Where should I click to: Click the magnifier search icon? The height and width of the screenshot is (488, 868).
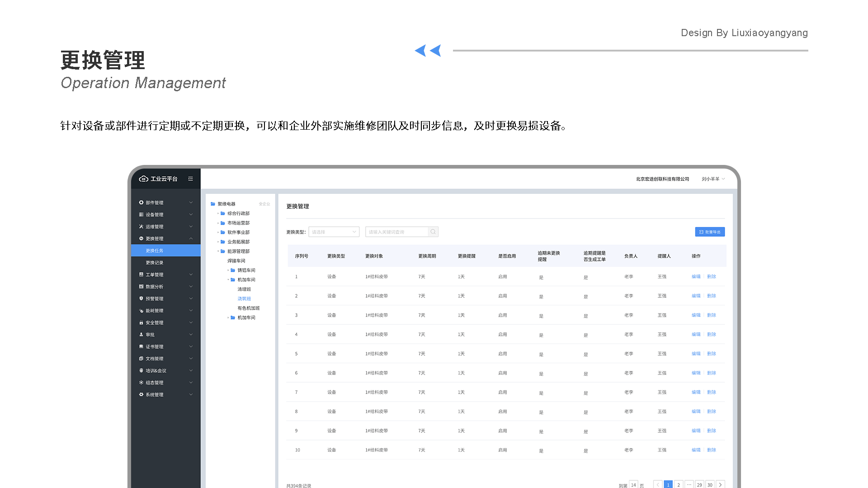(433, 232)
